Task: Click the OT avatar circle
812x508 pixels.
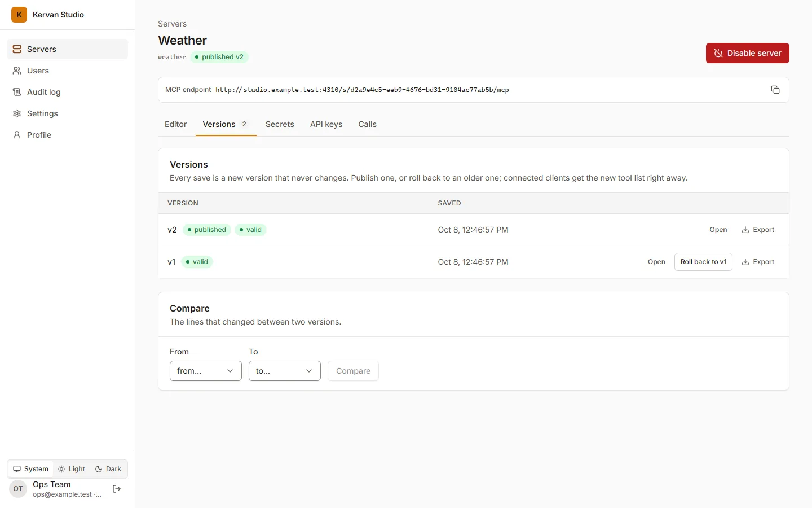Action: 18,489
